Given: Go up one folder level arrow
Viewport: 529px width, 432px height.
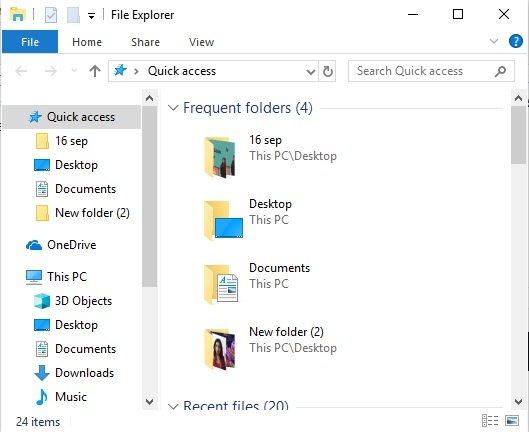Looking at the screenshot, I should pyautogui.click(x=95, y=71).
